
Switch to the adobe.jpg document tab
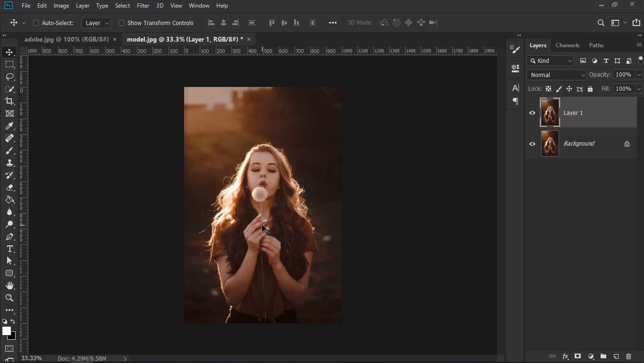click(x=67, y=39)
